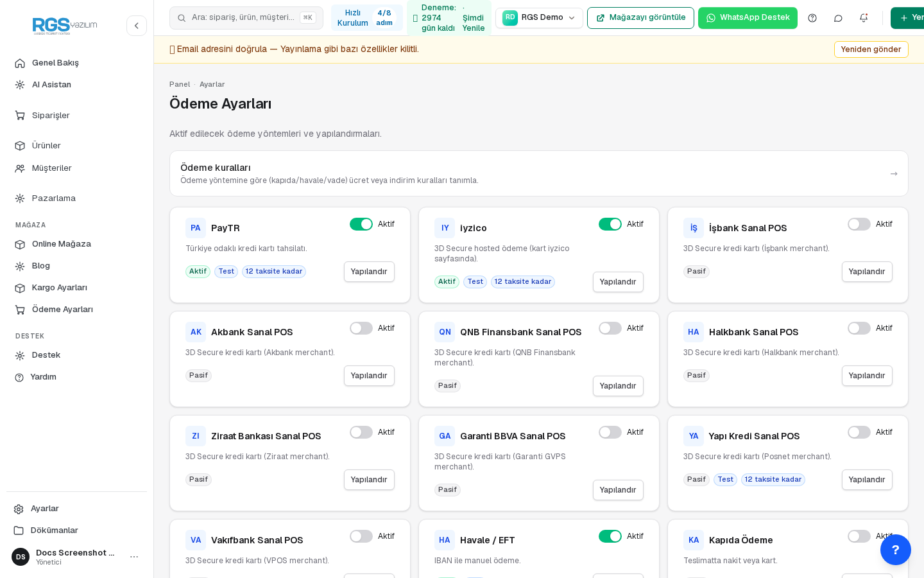Screen dimensions: 924x578
Task: Click Yapılandır for Halkbank Sanal POS
Action: [867, 376]
